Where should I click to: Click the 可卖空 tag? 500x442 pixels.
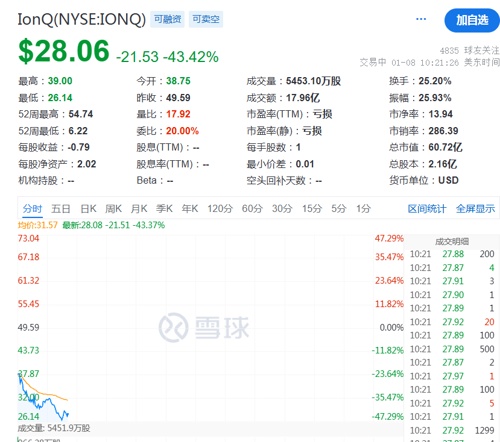coord(206,19)
